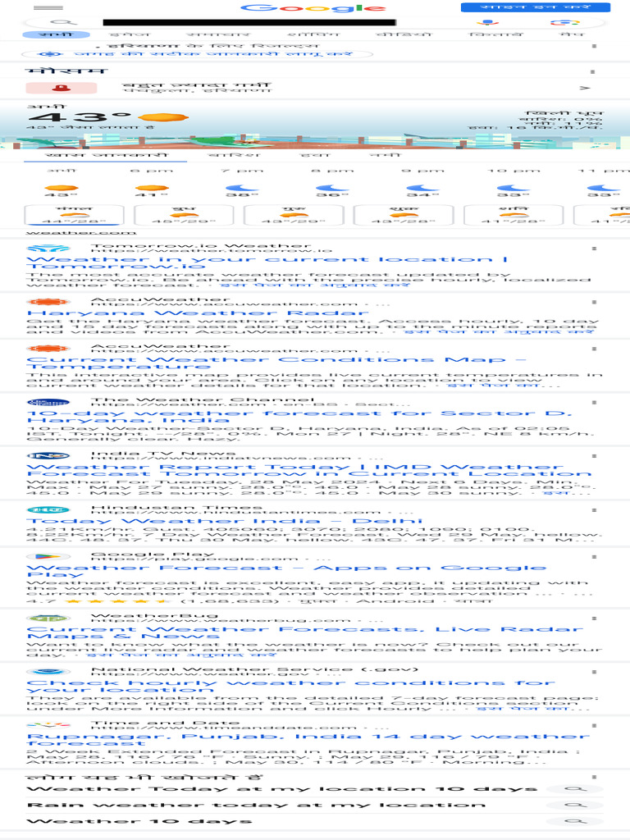Search 'Weather Today at my location 10 days' via magnifier
Image resolution: width=630 pixels, height=840 pixels.
(x=576, y=789)
